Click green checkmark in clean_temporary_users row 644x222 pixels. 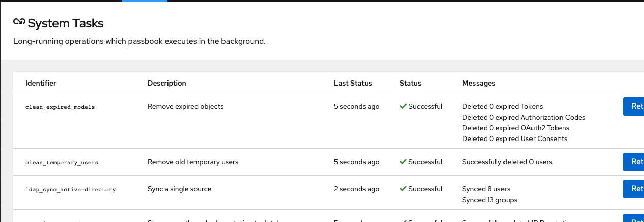(403, 162)
